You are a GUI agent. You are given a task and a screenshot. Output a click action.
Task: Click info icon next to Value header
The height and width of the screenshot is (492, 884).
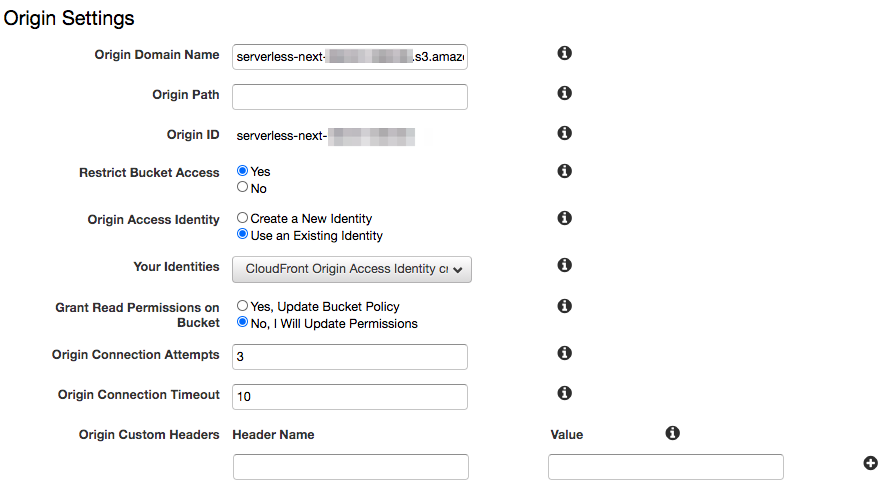coord(673,433)
